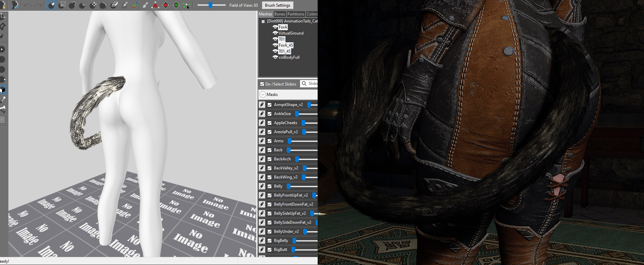This screenshot has width=644, height=265.
Task: Open the Bones tab
Action: click(279, 14)
